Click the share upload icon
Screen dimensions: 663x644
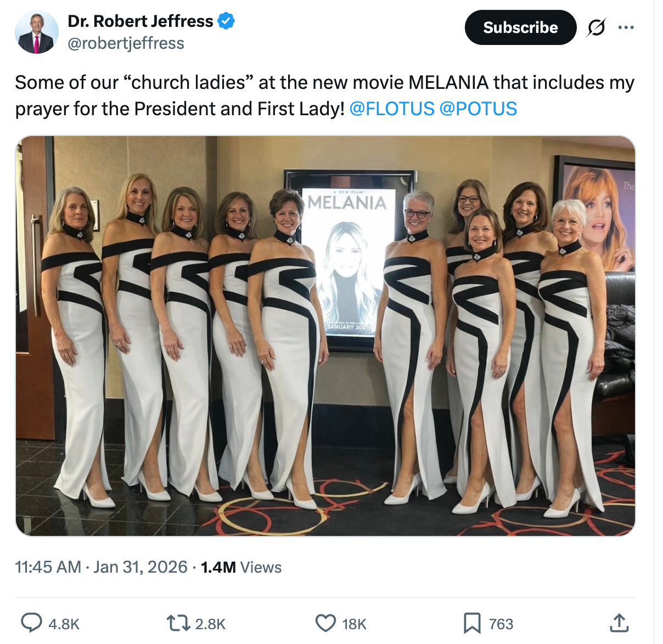tap(619, 623)
